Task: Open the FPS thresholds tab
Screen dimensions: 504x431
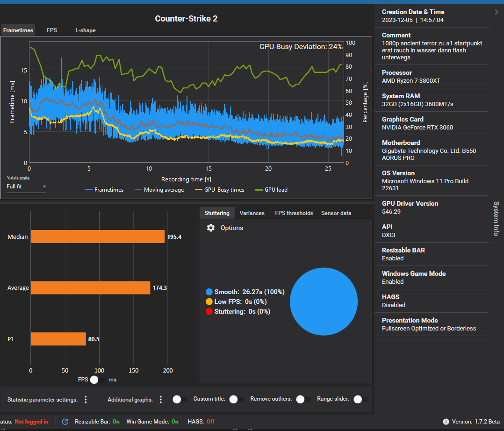Action: click(294, 213)
